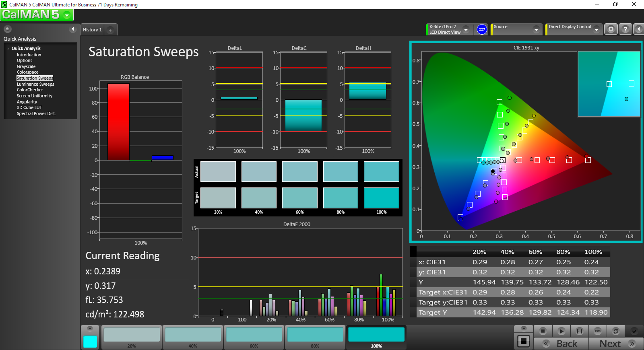The width and height of the screenshot is (644, 350).
Task: Click the single-read bracket icon
Action: coord(580,331)
